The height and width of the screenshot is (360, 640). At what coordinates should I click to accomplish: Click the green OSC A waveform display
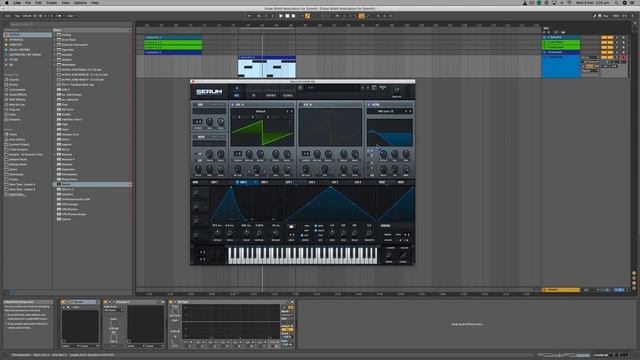pyautogui.click(x=262, y=131)
